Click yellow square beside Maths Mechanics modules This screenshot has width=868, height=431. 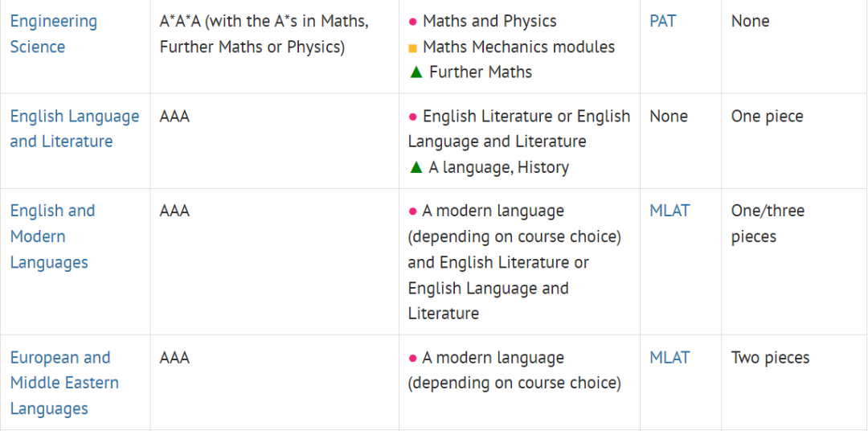tap(412, 48)
